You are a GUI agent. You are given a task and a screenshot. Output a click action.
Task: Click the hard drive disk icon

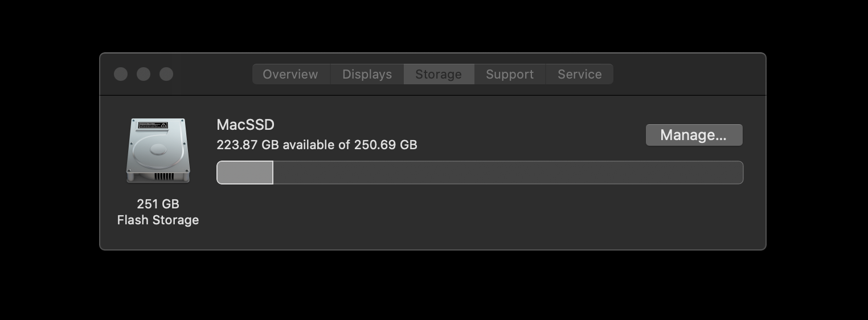[x=158, y=151]
